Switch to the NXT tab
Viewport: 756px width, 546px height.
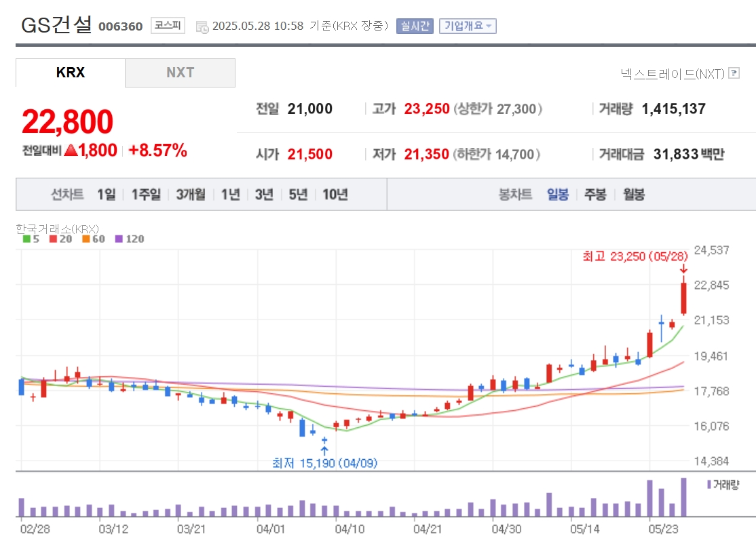(x=181, y=73)
